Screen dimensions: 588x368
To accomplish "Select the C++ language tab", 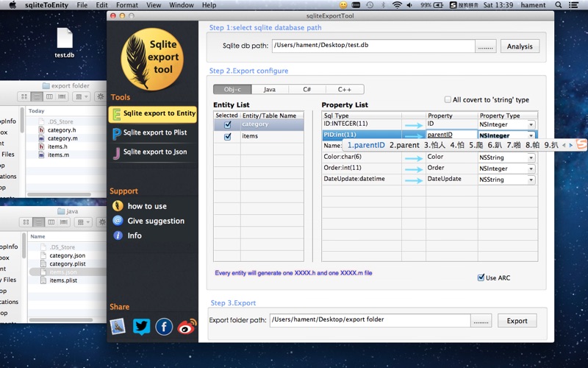I will pyautogui.click(x=345, y=89).
